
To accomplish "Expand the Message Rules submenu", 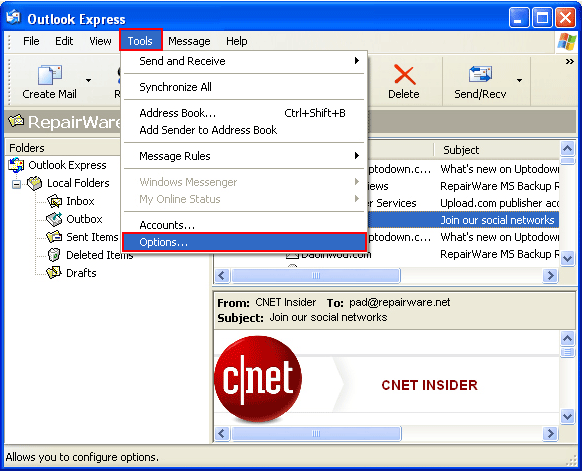I will tap(245, 156).
